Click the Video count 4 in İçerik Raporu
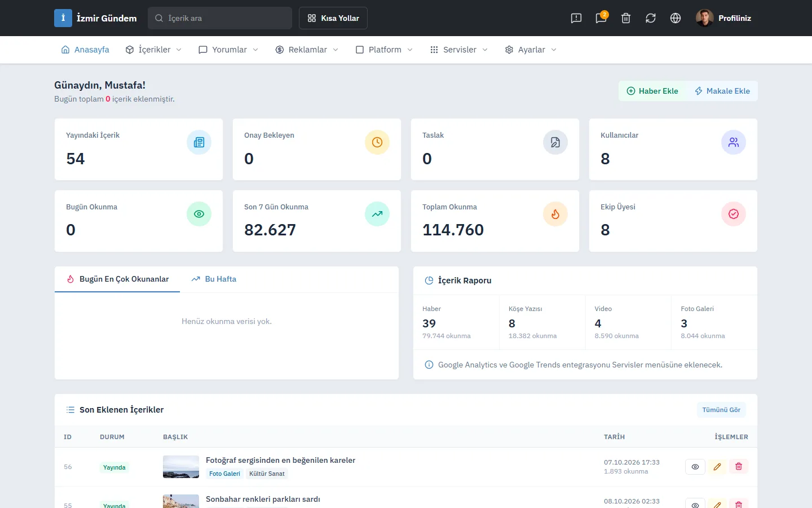Screen dimensions: 812x508 (598, 323)
